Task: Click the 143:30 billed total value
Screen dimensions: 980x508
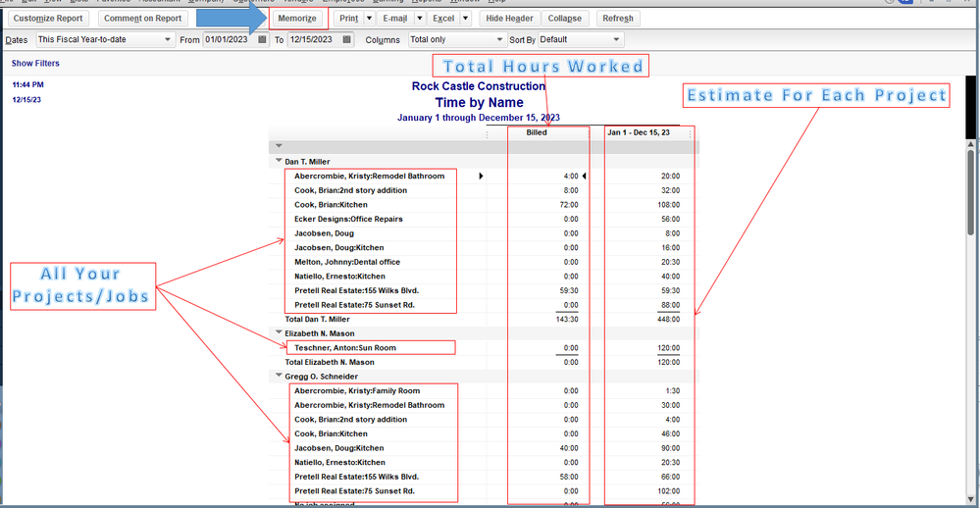Action: [567, 319]
